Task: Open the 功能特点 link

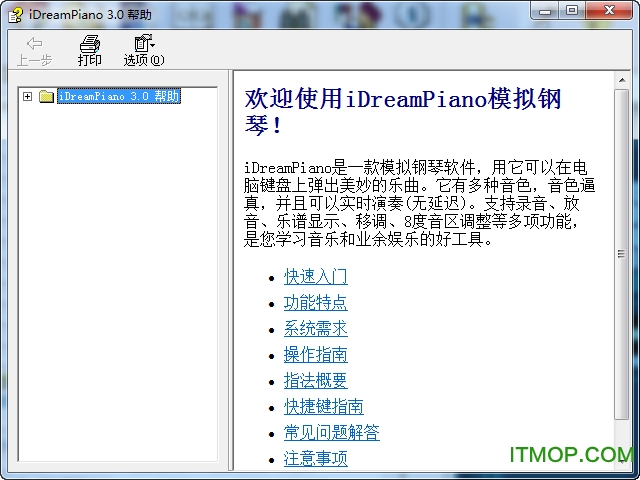Action: click(316, 302)
